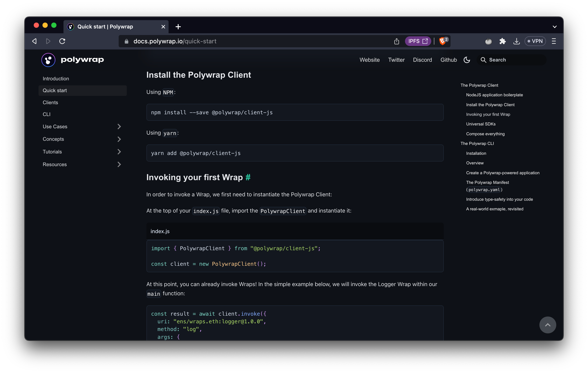Jump to A real-world exmaple, revisited
This screenshot has width=588, height=373.
click(x=495, y=209)
